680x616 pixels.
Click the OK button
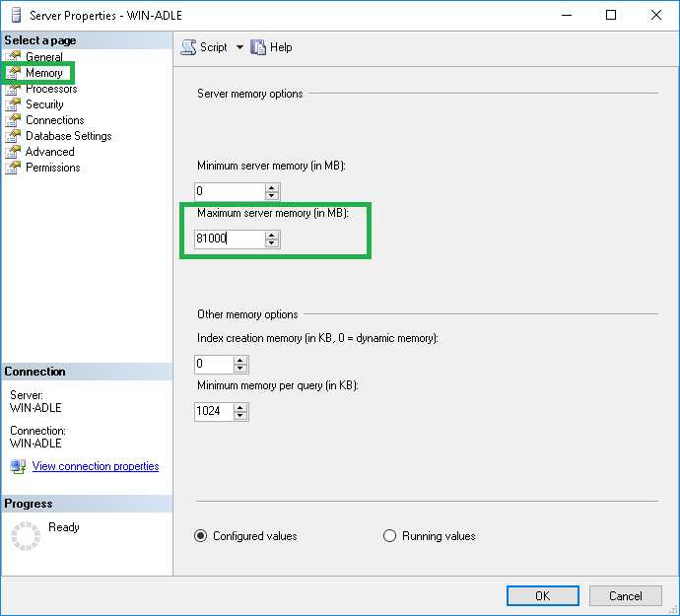543,596
